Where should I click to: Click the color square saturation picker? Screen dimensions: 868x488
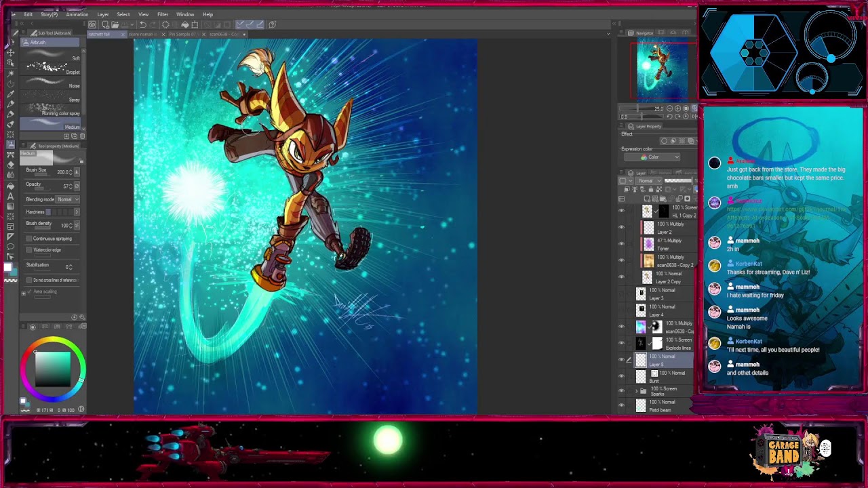[53, 369]
